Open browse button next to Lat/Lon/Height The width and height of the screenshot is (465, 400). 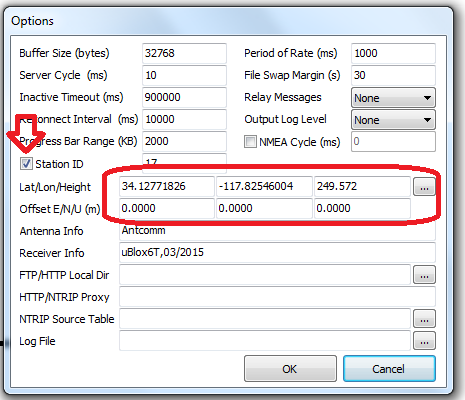point(424,187)
